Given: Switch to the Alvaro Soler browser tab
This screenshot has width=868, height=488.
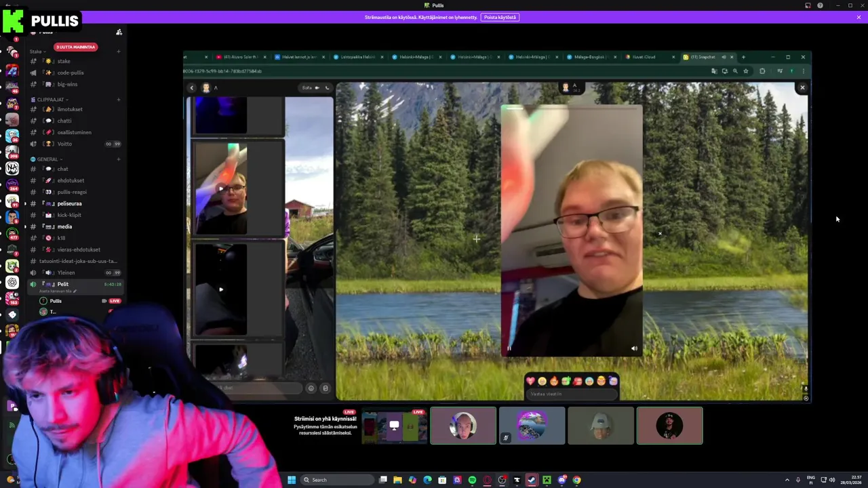Looking at the screenshot, I should [x=240, y=57].
